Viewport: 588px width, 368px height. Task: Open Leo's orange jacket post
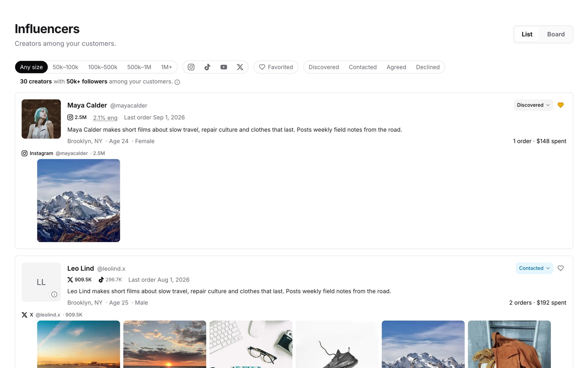[509, 344]
